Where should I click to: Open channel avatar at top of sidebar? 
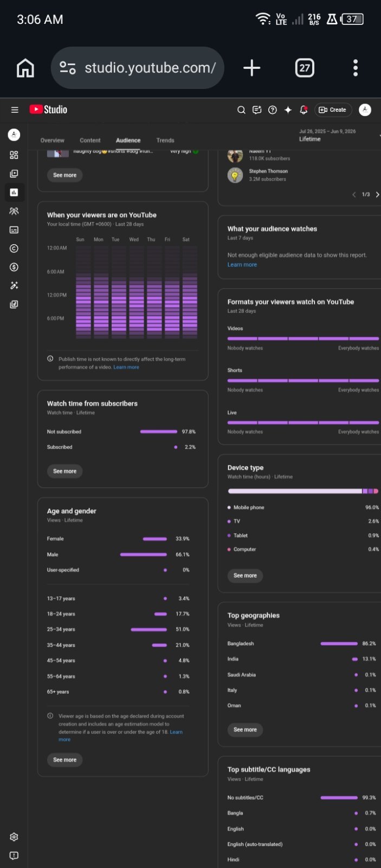[x=14, y=135]
